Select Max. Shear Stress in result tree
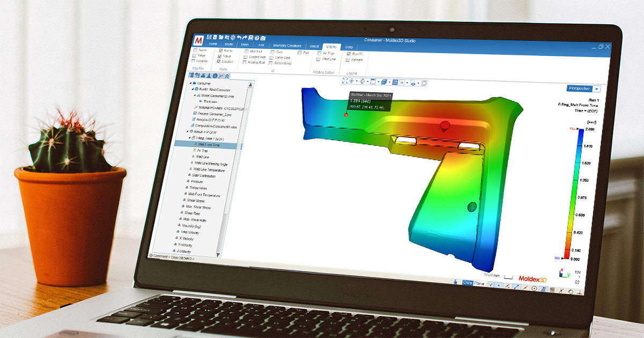This screenshot has width=644, height=338. pos(197,207)
